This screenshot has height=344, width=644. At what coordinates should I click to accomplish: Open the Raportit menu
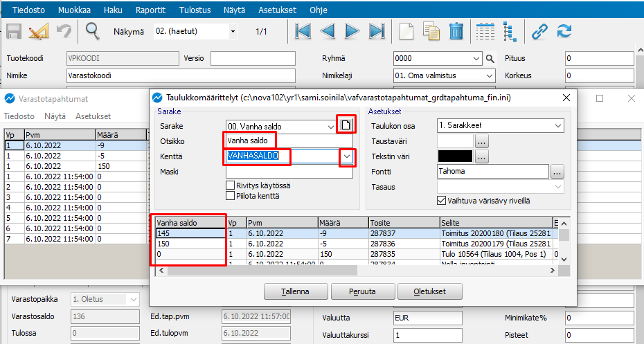151,10
